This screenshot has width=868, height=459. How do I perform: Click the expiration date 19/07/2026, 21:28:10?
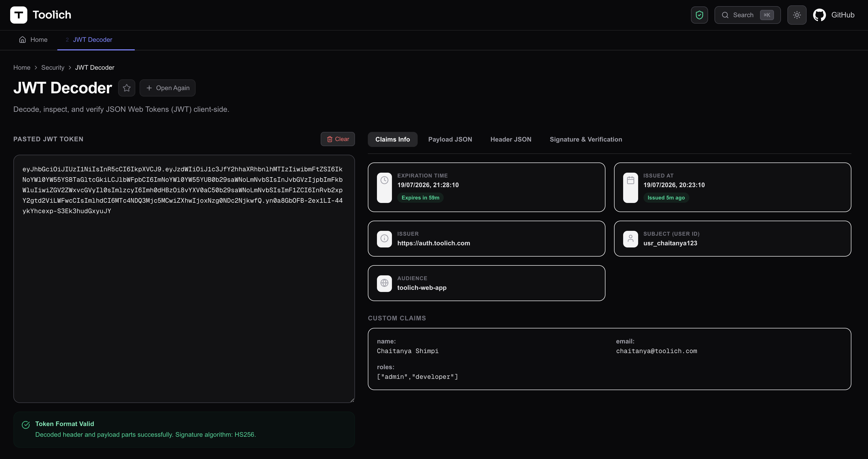(428, 185)
